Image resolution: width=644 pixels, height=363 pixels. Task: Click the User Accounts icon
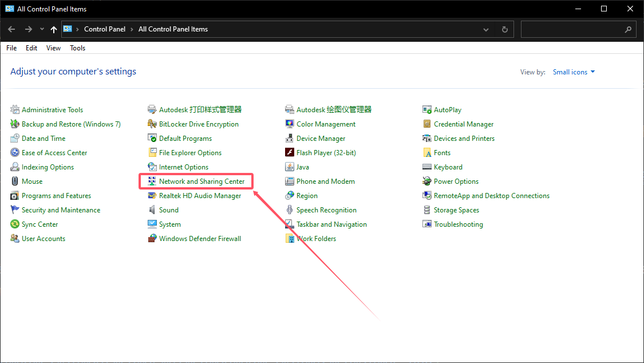(15, 239)
